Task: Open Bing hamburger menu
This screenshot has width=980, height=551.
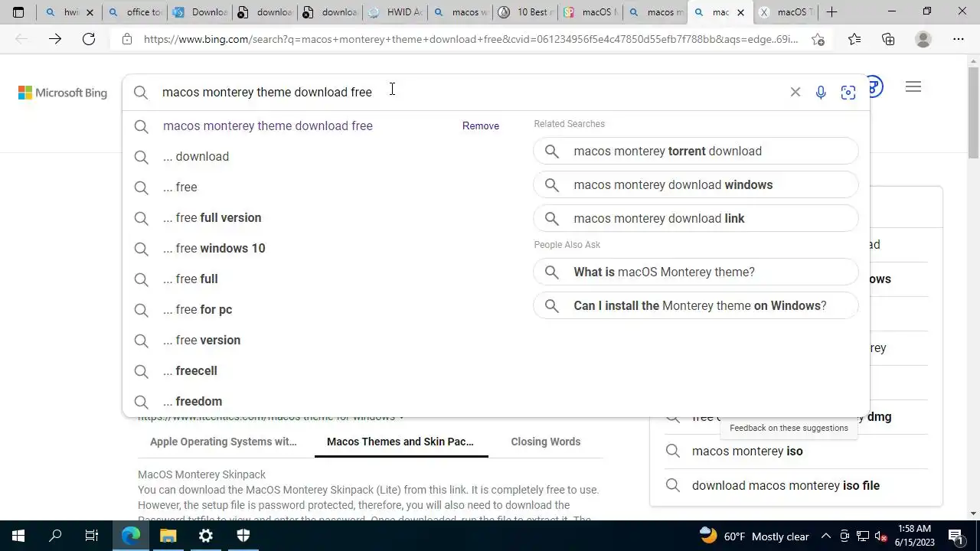Action: click(x=913, y=87)
